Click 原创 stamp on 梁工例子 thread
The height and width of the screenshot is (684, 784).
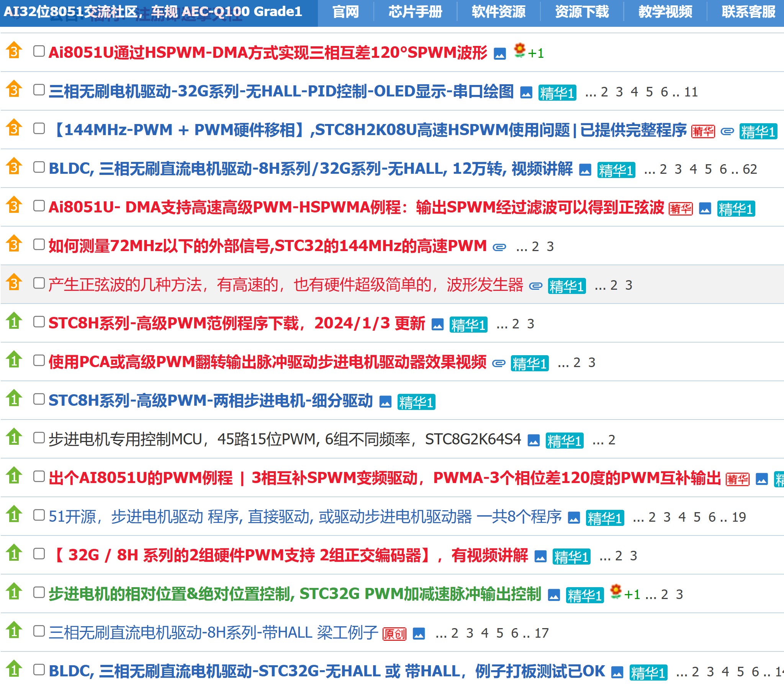[x=394, y=634]
